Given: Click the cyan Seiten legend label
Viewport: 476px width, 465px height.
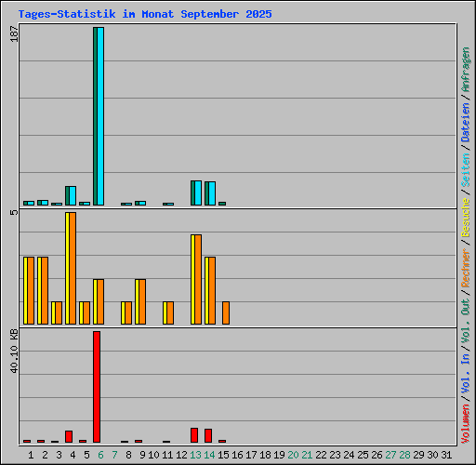Looking at the screenshot, I should 466,170.
